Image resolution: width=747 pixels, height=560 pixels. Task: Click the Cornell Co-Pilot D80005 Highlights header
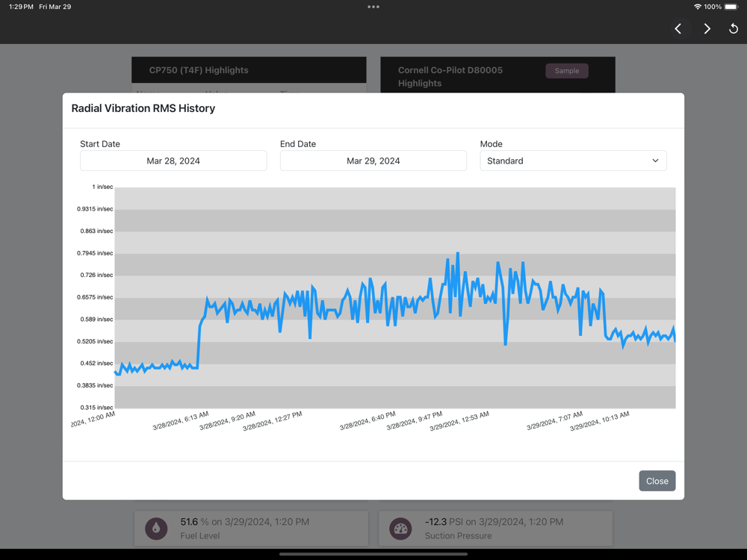(450, 77)
